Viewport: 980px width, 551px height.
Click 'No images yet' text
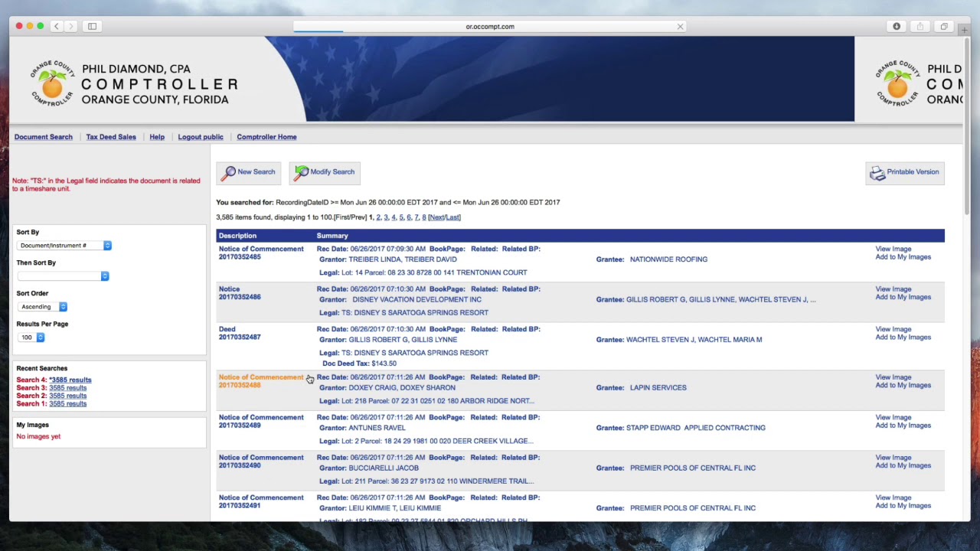(38, 437)
